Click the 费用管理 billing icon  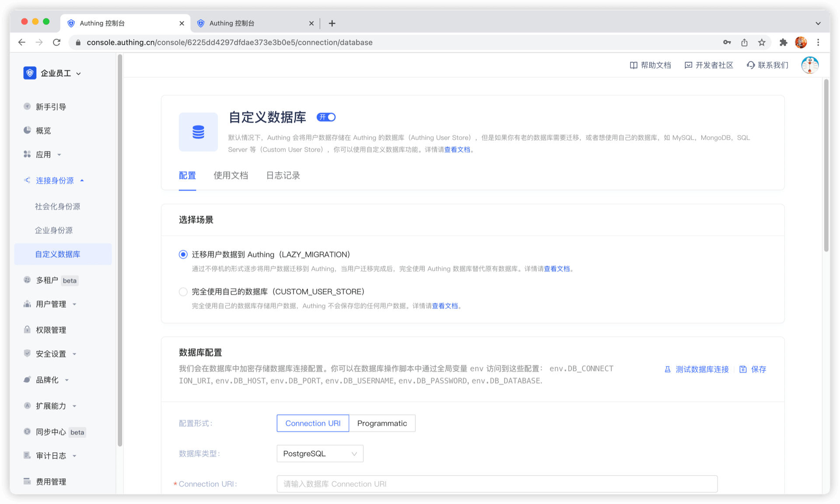point(27,481)
